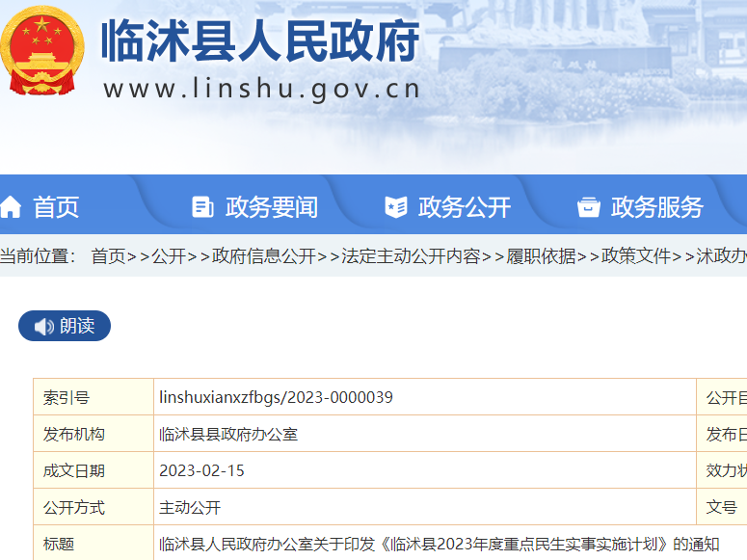Click the 政务公开 book icon
The height and width of the screenshot is (560, 747).
[x=395, y=206]
